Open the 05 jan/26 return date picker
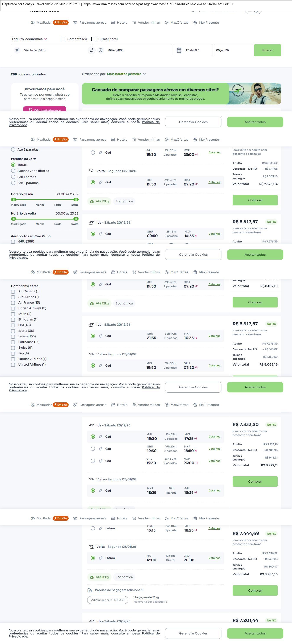Image resolution: width=292 pixels, height=644 pixels. pyautogui.click(x=233, y=50)
